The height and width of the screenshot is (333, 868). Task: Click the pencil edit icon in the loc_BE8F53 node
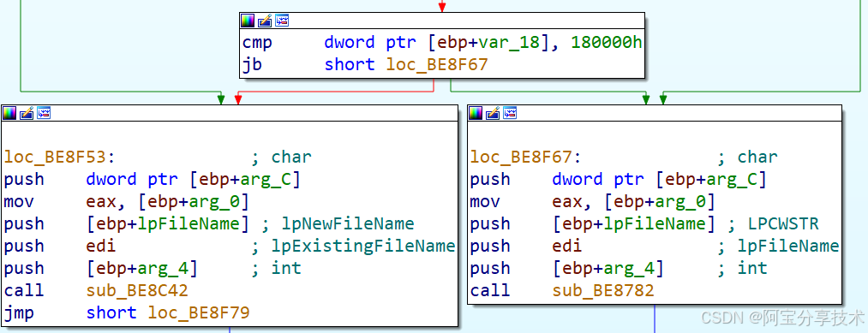tap(27, 113)
